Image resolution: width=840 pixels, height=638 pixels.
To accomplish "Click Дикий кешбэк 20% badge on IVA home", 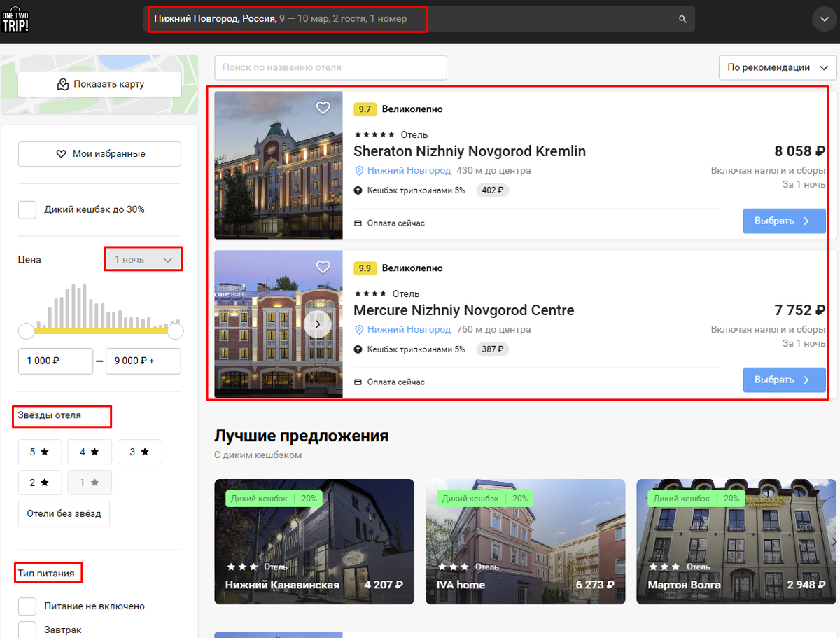I will tap(484, 499).
